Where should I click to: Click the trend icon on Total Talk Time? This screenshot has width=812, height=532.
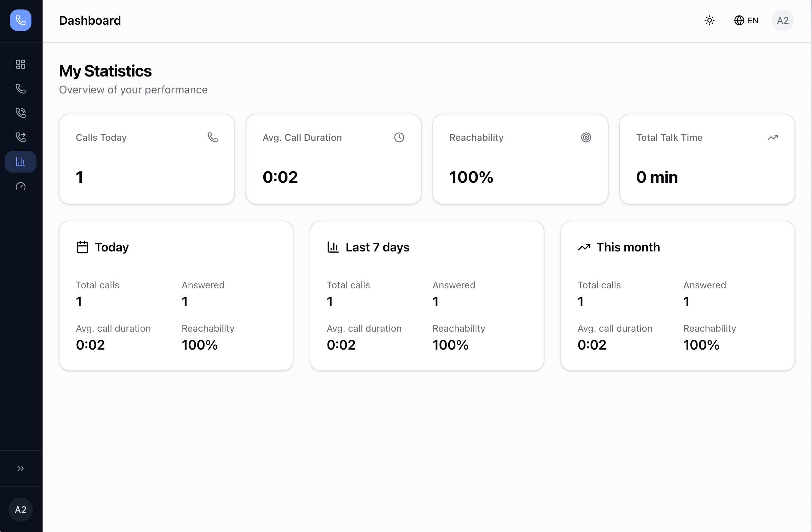click(x=772, y=138)
